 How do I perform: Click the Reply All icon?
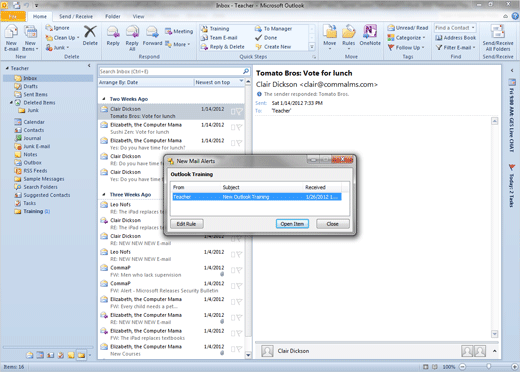coord(132,38)
